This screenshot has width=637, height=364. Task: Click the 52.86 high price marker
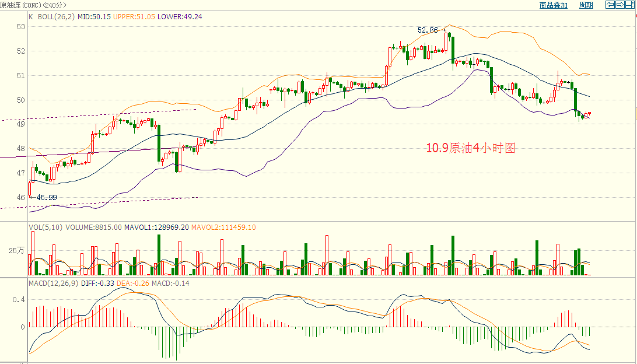[428, 30]
